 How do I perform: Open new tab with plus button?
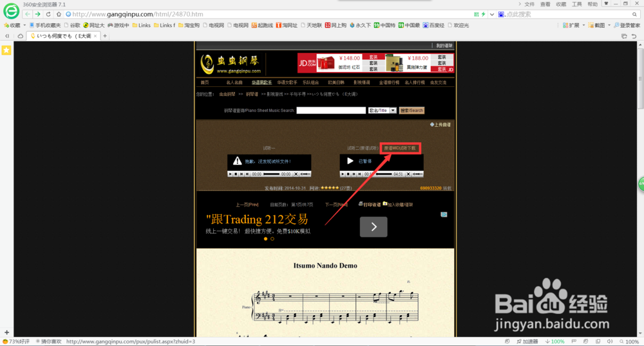pyautogui.click(x=105, y=36)
